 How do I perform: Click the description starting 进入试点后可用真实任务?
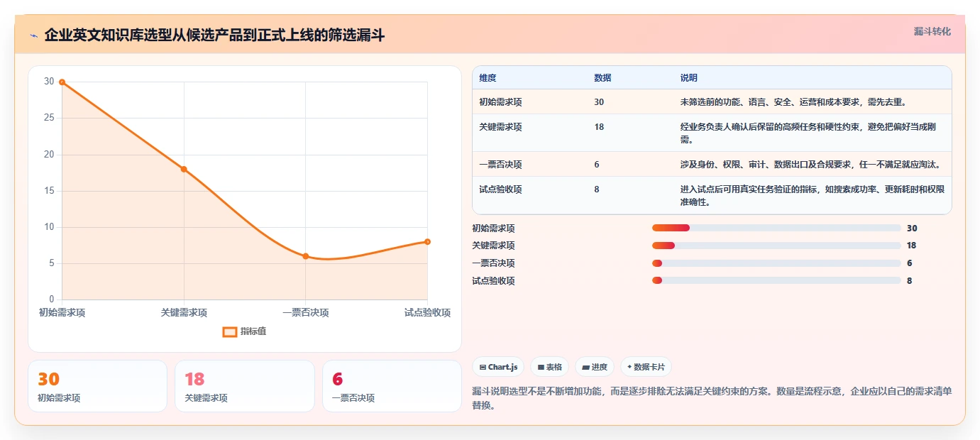click(x=813, y=196)
